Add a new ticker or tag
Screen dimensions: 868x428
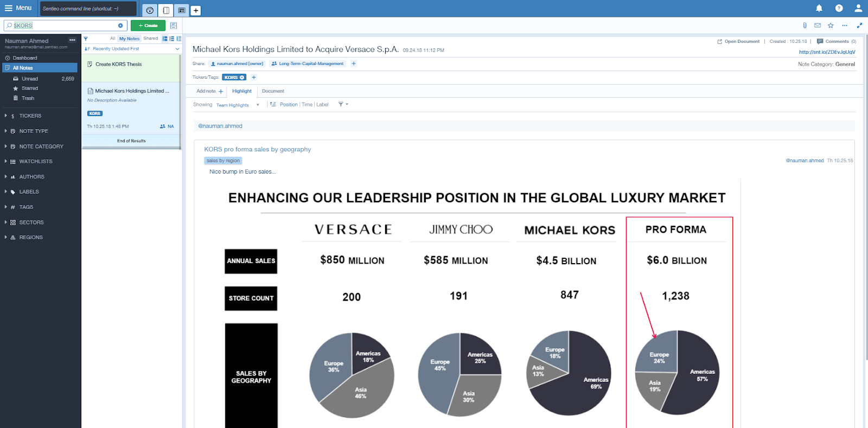(x=253, y=78)
